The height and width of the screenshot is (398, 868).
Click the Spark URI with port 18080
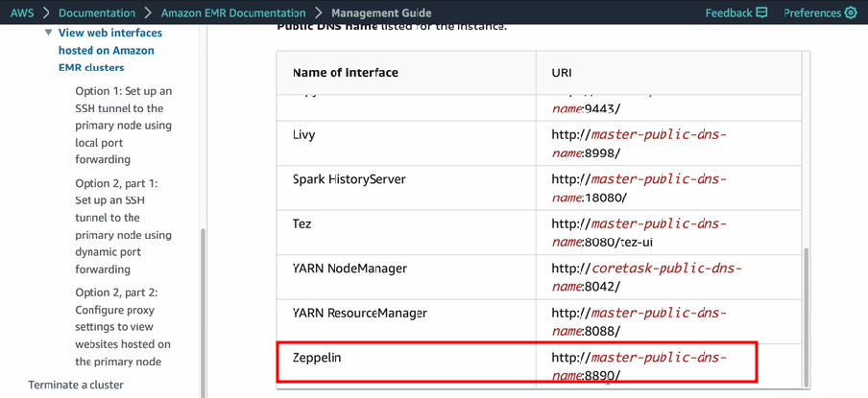(x=639, y=188)
